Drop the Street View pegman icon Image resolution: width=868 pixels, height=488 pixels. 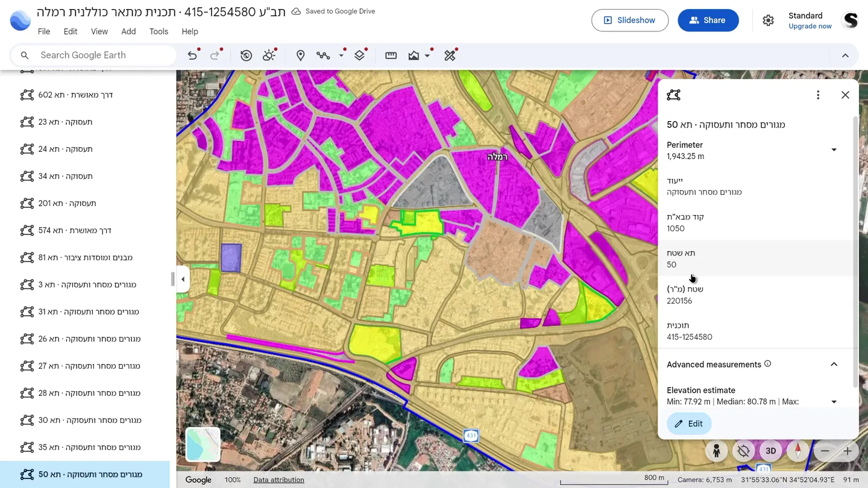(x=717, y=451)
